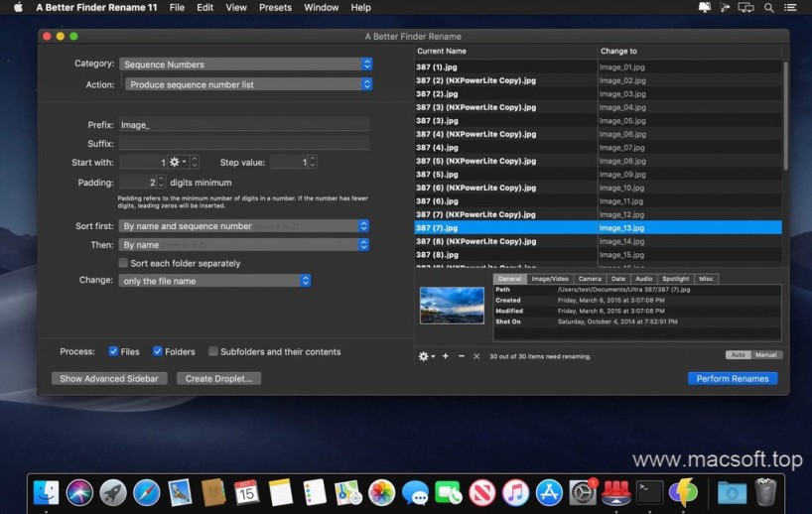Click the minus icon to remove selected file
The height and width of the screenshot is (514, 812).
click(461, 355)
